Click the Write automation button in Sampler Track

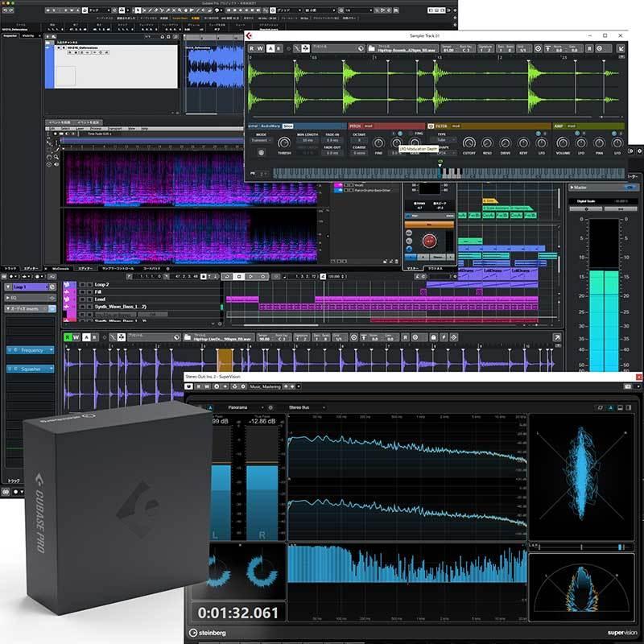[262, 49]
